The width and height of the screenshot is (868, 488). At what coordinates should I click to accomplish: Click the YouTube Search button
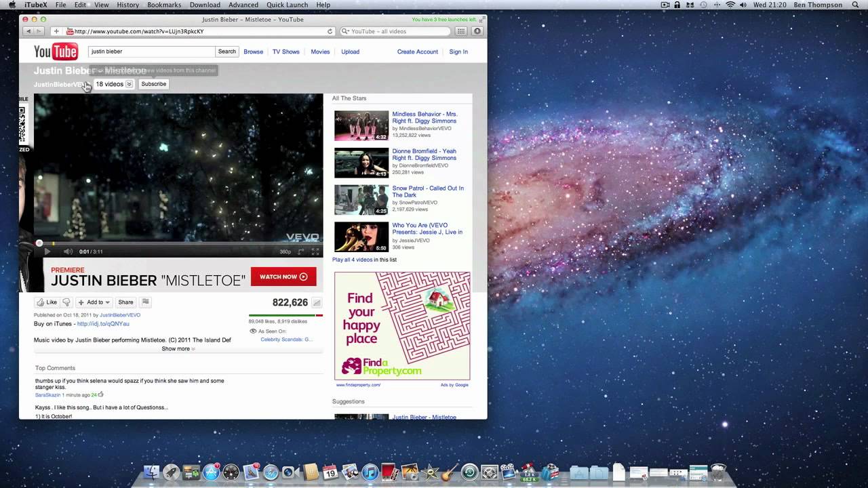click(227, 52)
